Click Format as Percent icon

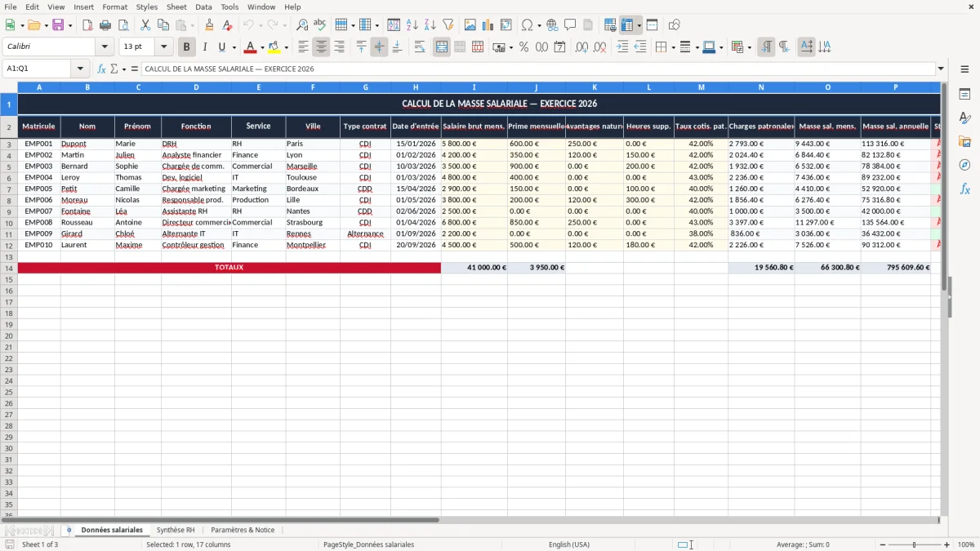(524, 47)
